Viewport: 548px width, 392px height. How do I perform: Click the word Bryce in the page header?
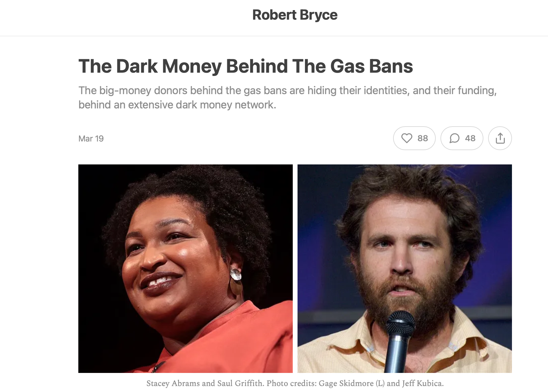(x=318, y=15)
